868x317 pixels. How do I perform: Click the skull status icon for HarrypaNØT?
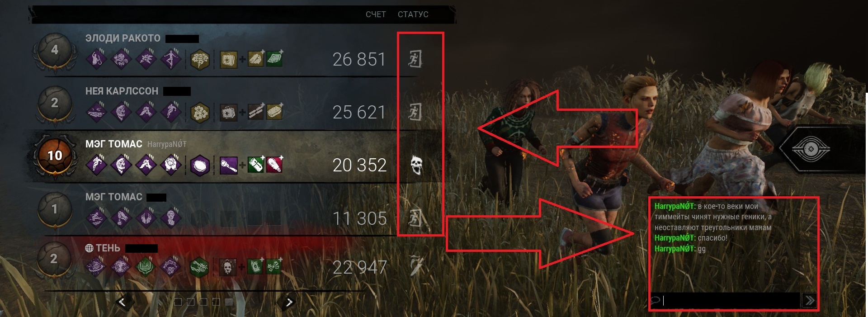tap(416, 165)
